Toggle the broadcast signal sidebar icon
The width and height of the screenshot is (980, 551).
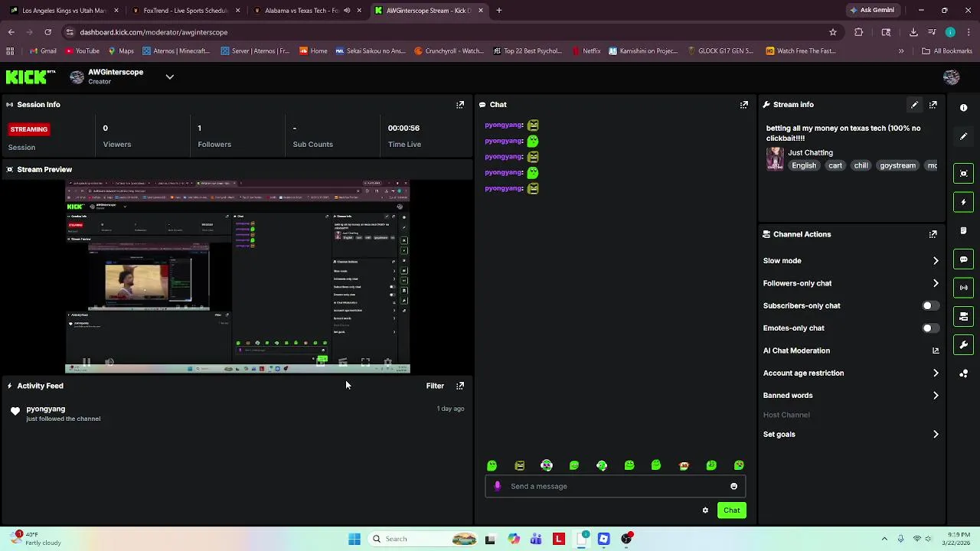pos(964,288)
